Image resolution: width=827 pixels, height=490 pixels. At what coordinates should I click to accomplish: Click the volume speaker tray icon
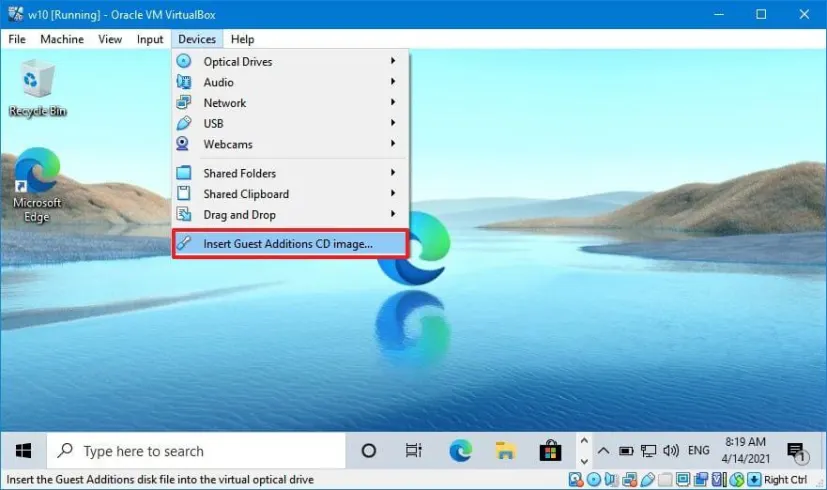(x=671, y=451)
